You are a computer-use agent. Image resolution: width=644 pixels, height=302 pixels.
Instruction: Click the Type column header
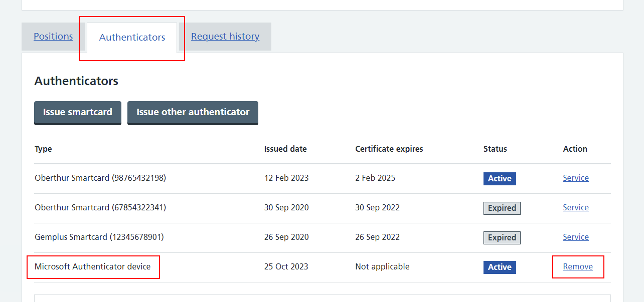pyautogui.click(x=43, y=149)
